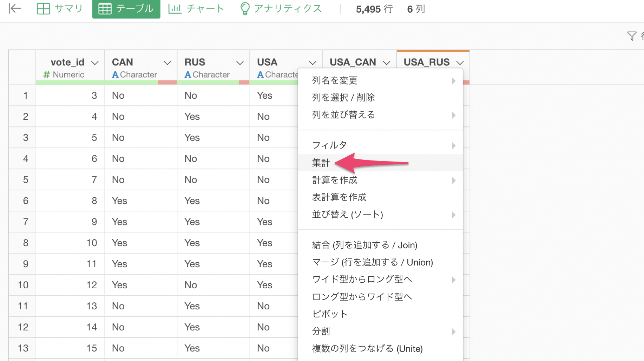
Task: Click CAN column data quality bar
Action: (x=141, y=83)
